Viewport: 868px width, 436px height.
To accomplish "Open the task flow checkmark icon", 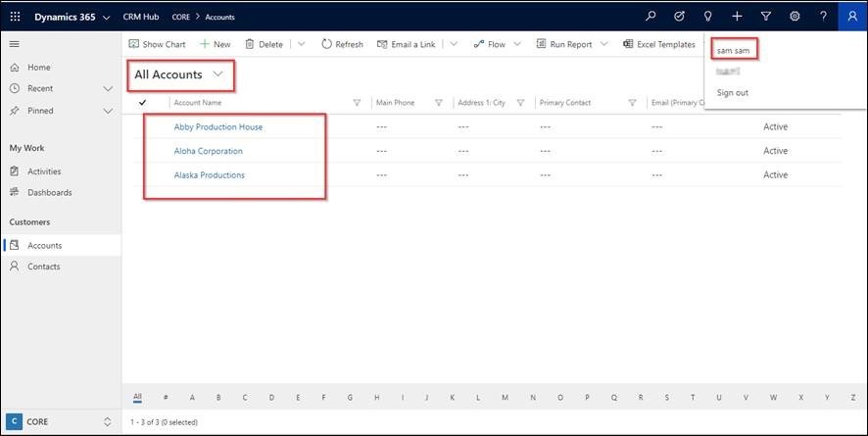I will [x=680, y=17].
